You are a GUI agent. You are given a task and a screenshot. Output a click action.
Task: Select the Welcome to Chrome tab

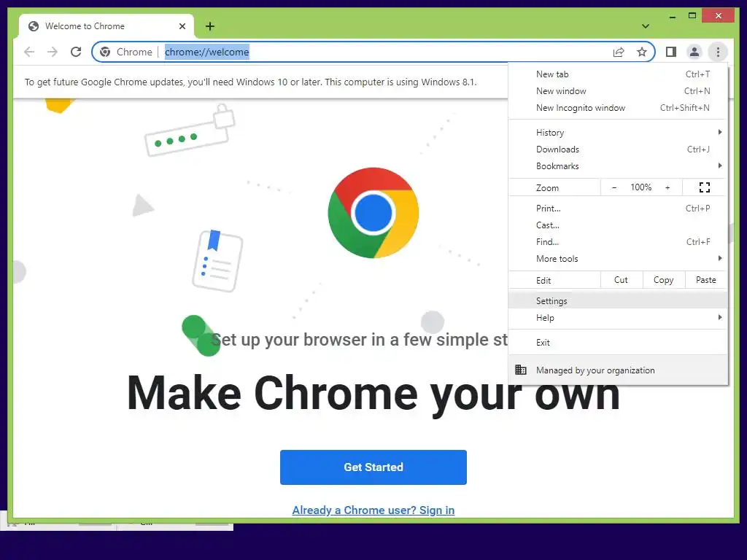[107, 26]
